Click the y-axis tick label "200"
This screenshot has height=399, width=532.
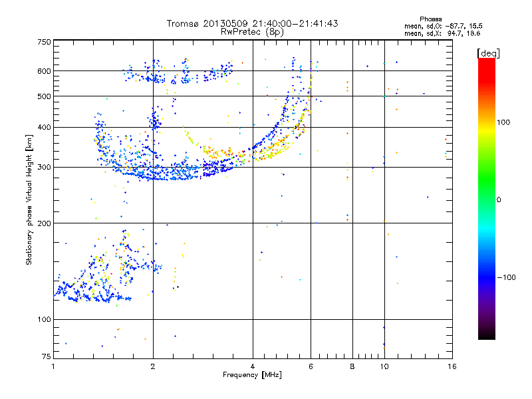pos(44,223)
